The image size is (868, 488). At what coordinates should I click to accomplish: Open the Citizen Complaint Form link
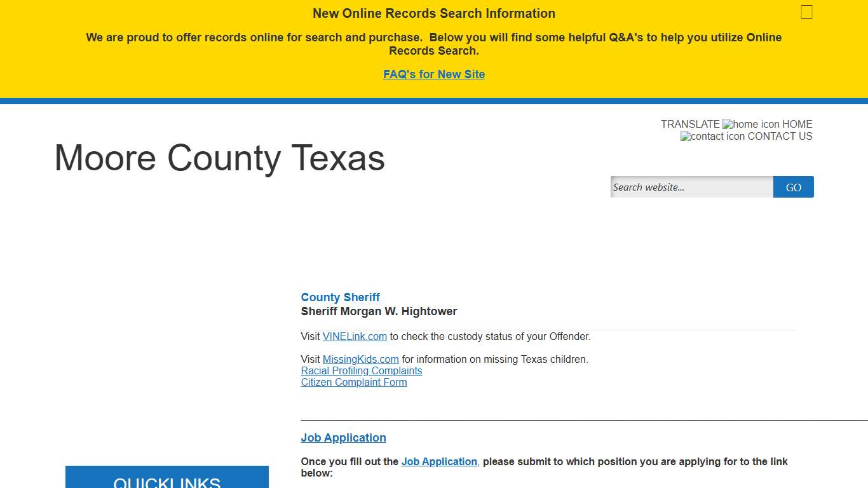[353, 383]
